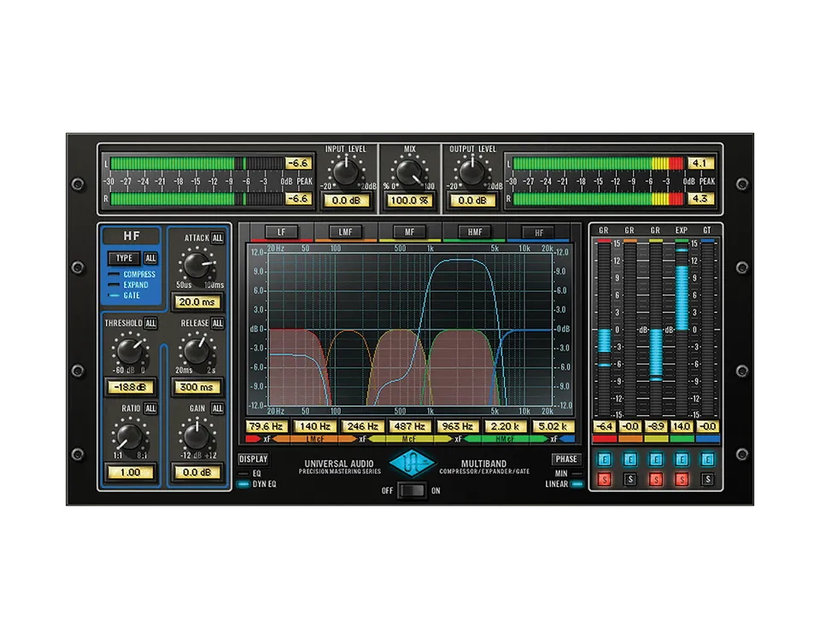The image size is (820, 644).
Task: Set phase mode to MIN
Action: tap(569, 473)
